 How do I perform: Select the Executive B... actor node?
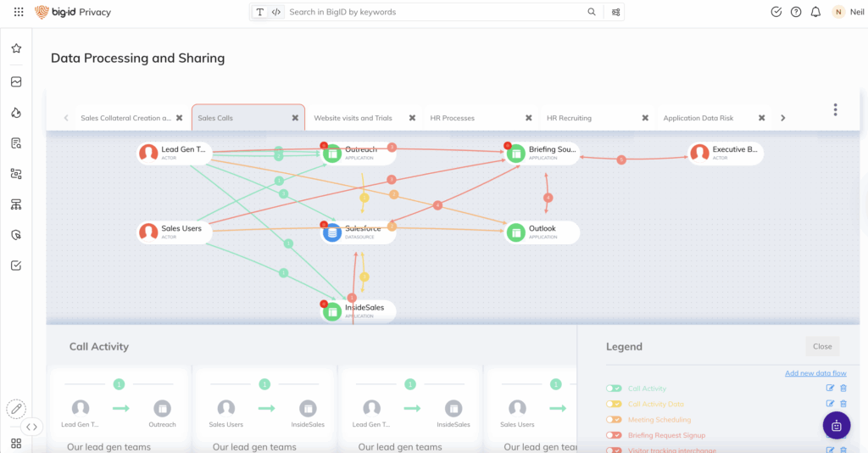point(726,153)
